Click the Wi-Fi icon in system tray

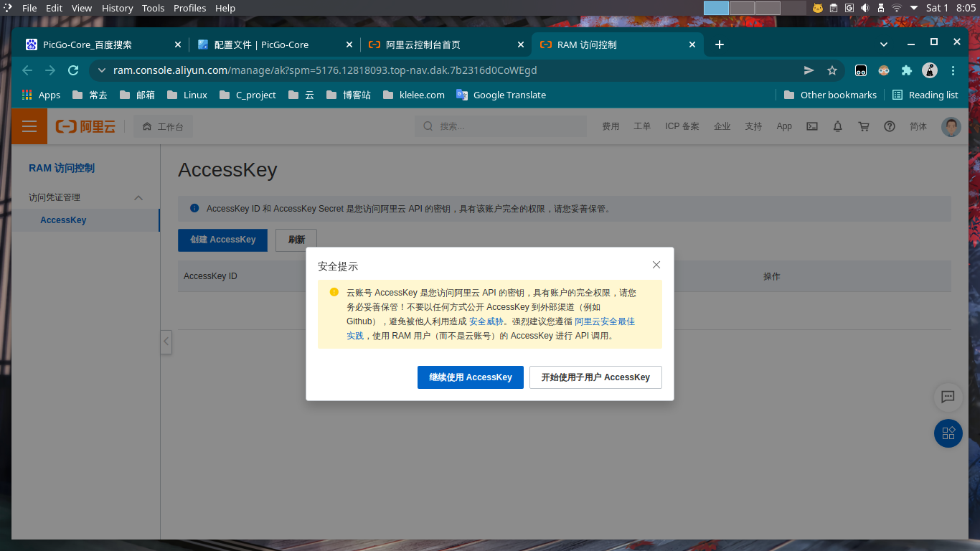tap(897, 8)
